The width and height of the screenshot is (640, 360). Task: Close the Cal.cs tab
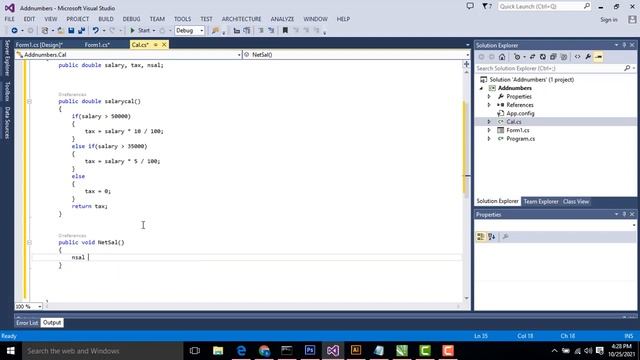(x=164, y=44)
